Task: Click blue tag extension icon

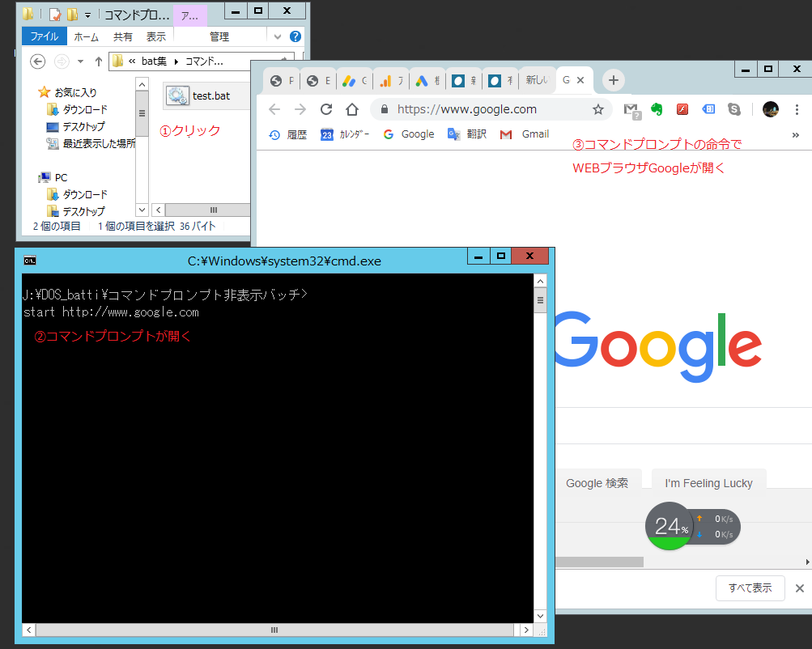Action: [708, 109]
